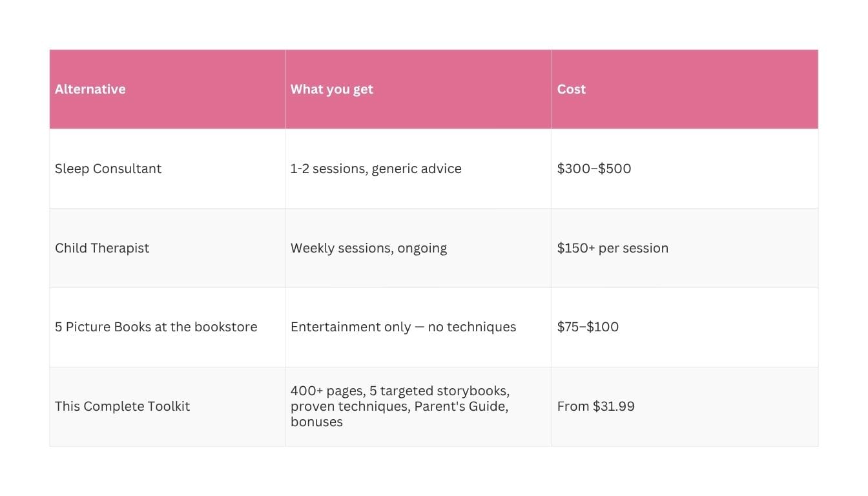This screenshot has width=868, height=496.
Task: Click the "This Complete Toolkit" cell
Action: 122,406
